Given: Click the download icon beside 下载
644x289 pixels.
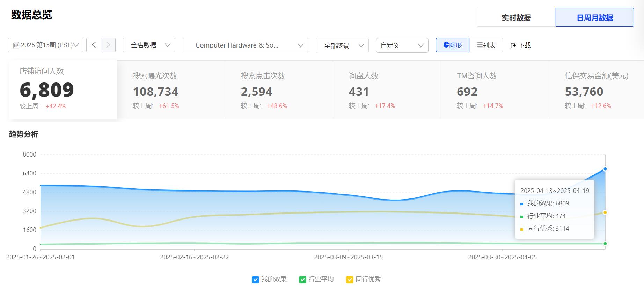Looking at the screenshot, I should point(513,45).
